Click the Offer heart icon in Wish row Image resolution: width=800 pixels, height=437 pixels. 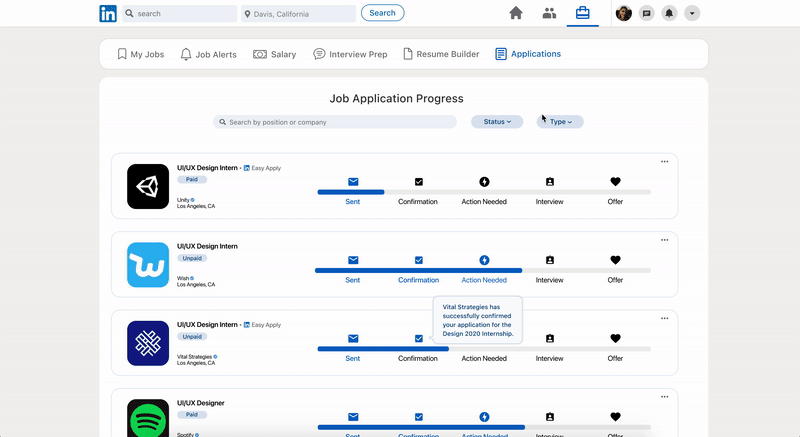(x=615, y=260)
